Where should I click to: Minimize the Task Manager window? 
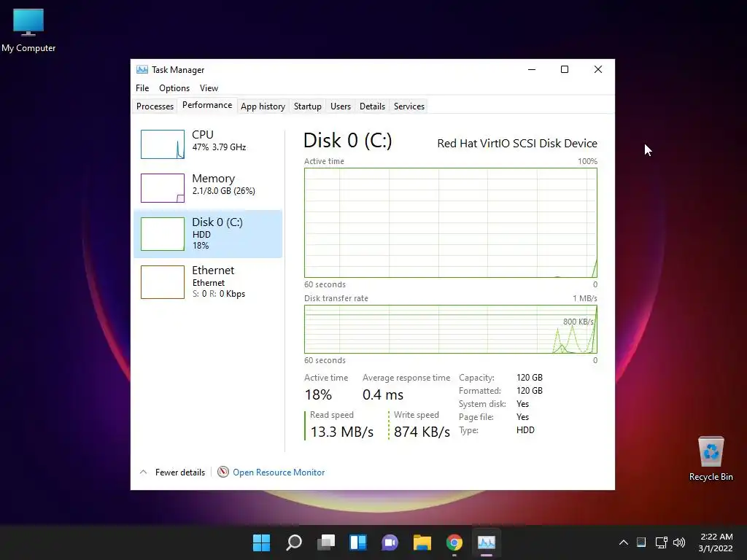pyautogui.click(x=532, y=69)
